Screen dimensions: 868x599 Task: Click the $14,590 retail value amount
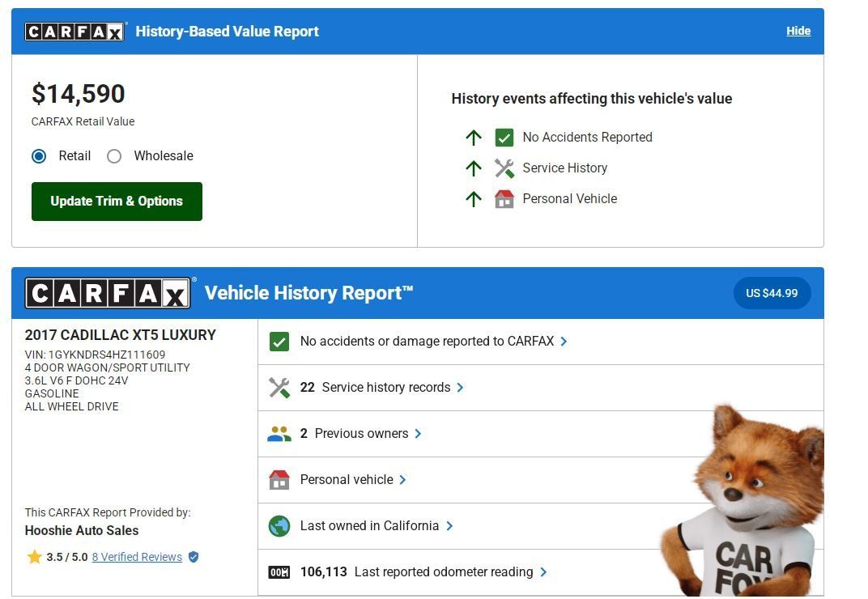click(78, 94)
